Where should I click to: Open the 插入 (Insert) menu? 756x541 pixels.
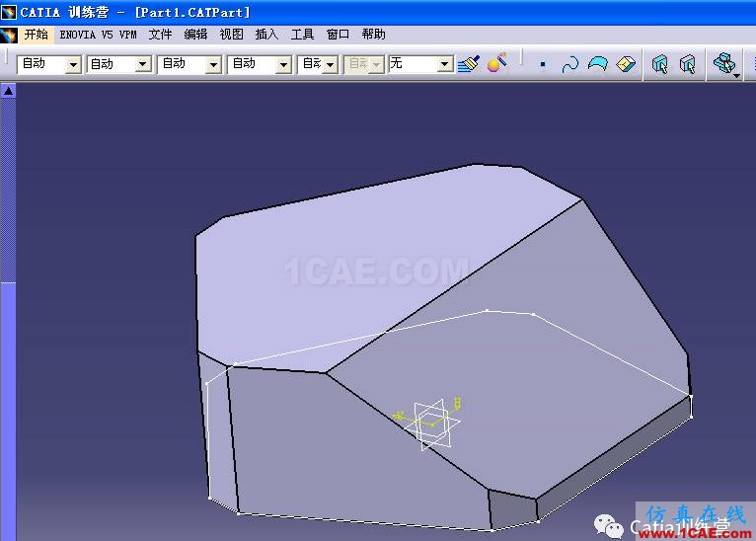coord(266,35)
